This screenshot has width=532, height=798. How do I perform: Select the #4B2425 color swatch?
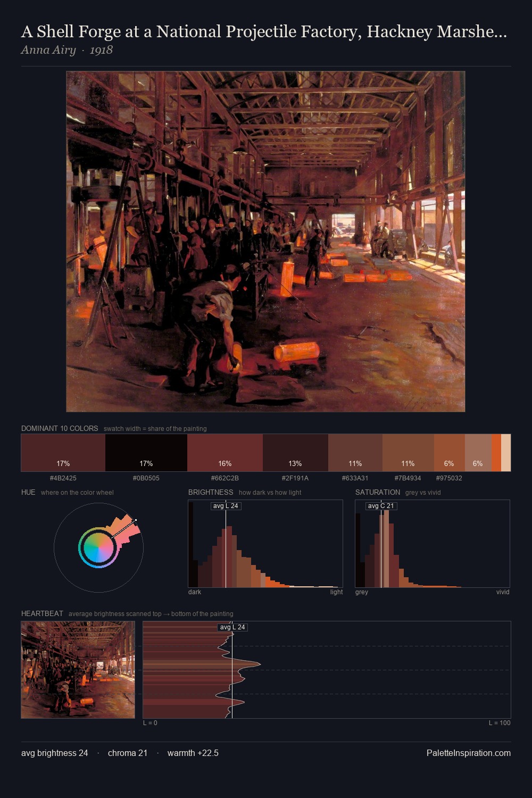tap(63, 453)
